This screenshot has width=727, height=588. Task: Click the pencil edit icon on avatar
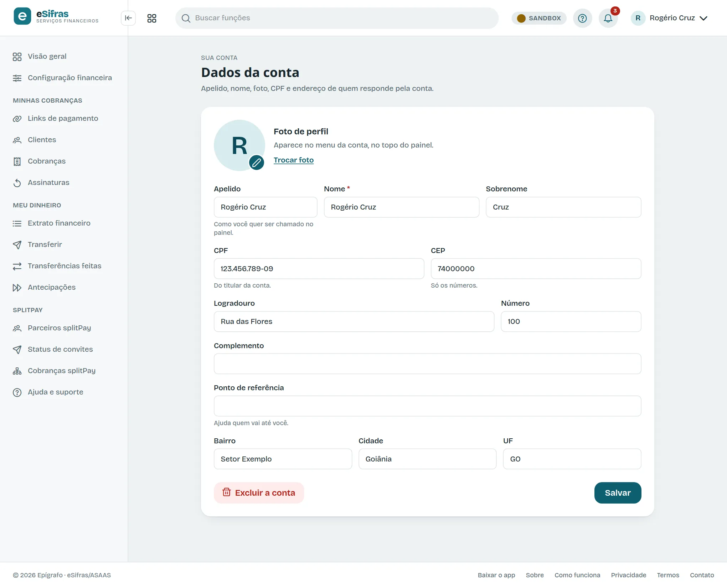[x=256, y=163]
